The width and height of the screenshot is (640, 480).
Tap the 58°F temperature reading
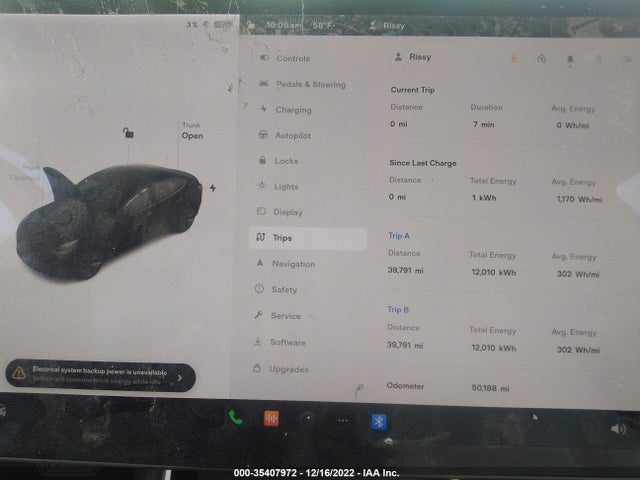tap(323, 26)
